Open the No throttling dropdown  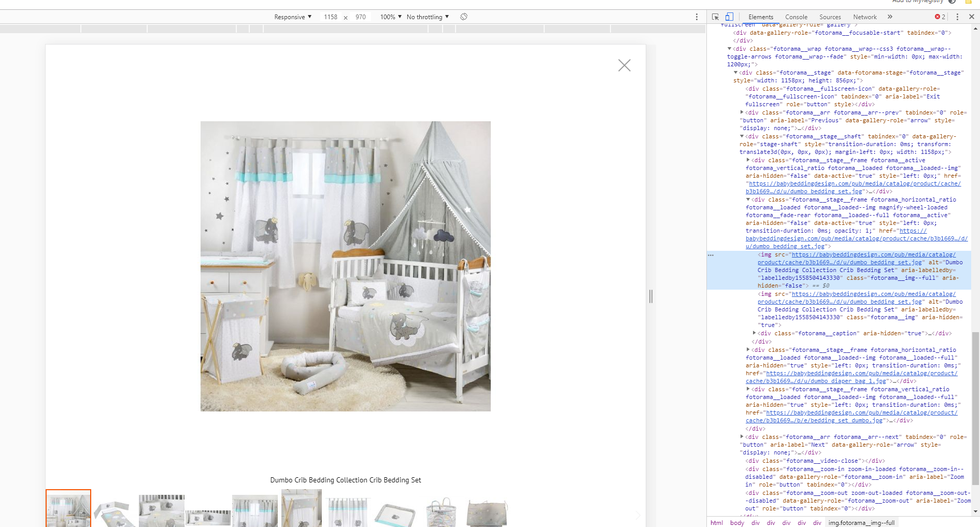(427, 17)
